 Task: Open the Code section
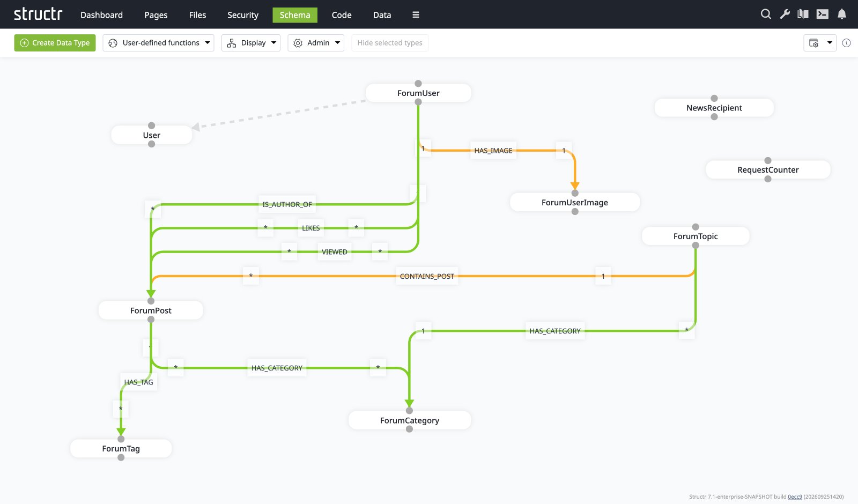[x=342, y=15]
